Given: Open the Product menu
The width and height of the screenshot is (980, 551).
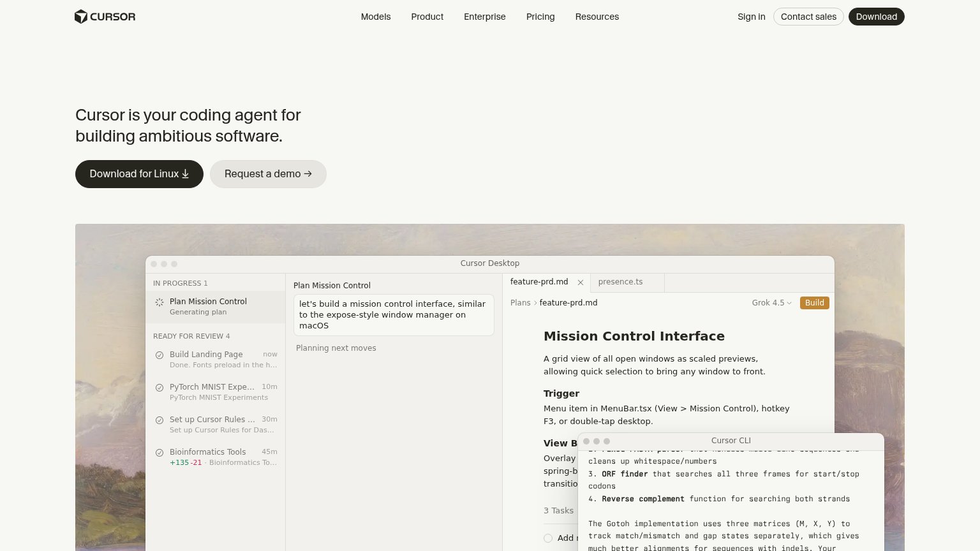Looking at the screenshot, I should coord(427,17).
